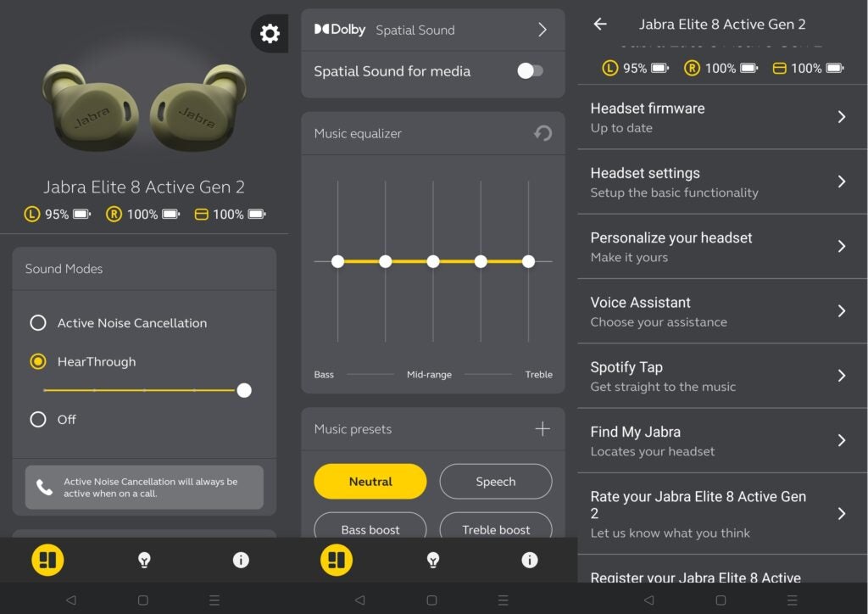Open the info tab icon on the left screen
Screen dimensions: 868x614
(x=241, y=560)
